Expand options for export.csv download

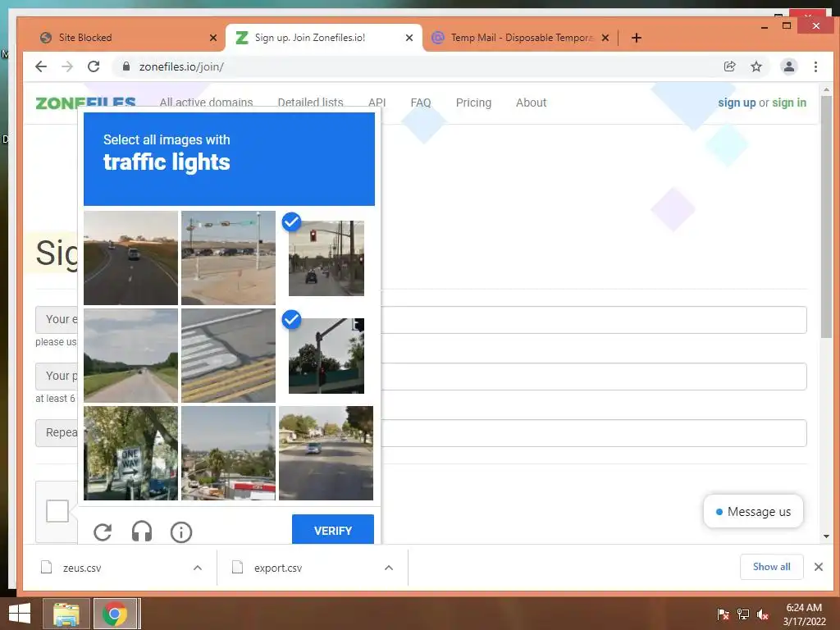tap(389, 568)
